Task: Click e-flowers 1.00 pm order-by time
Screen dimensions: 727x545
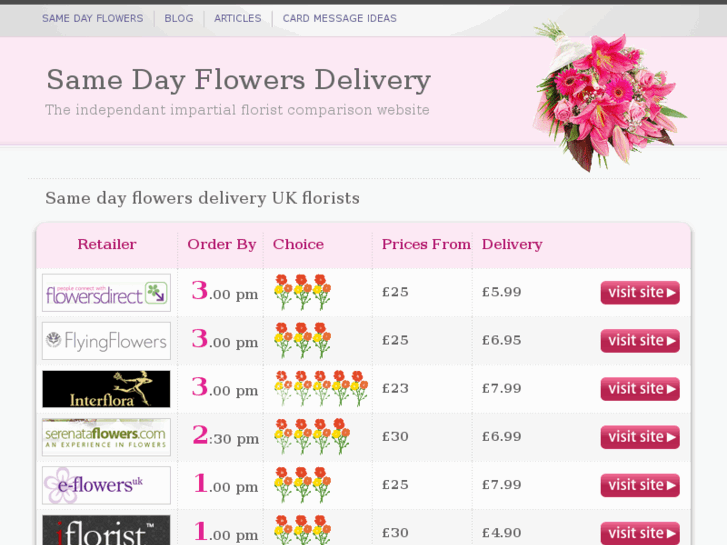Action: (226, 483)
